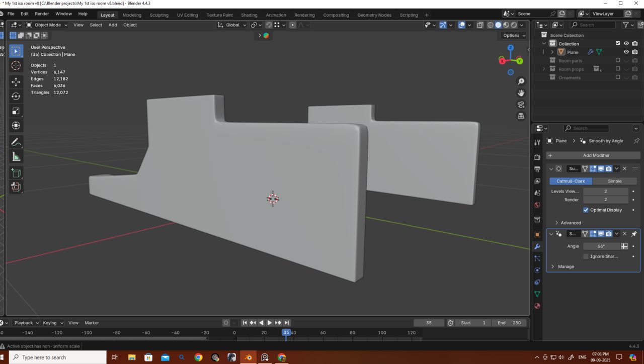Viewport: 644px width, 364px height.
Task: Choose the Add Cube tool
Action: pos(16,173)
